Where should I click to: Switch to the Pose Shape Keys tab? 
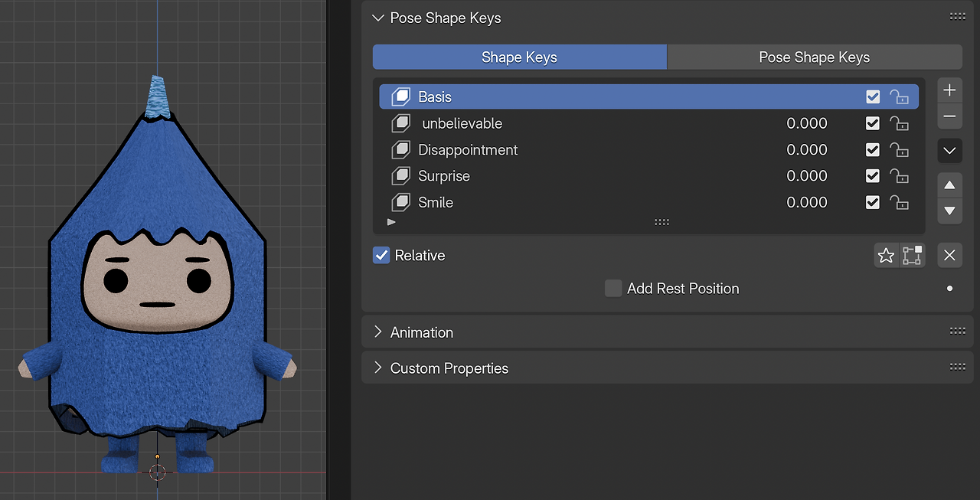click(x=815, y=57)
